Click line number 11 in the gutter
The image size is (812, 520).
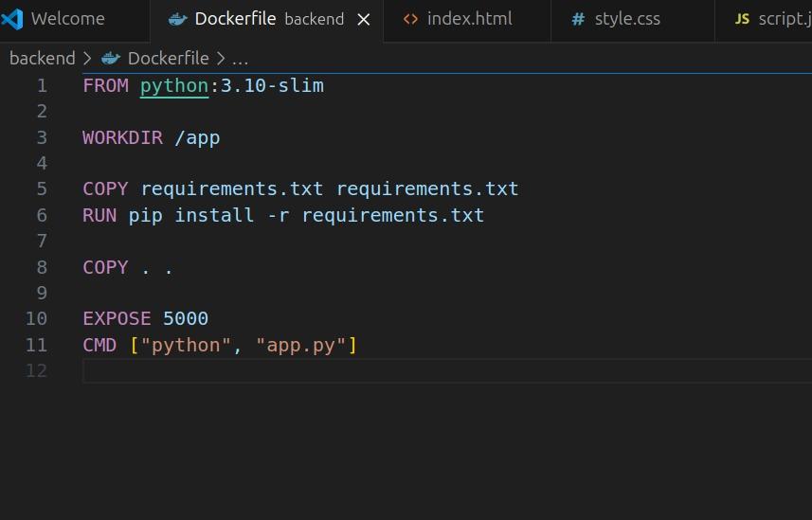click(37, 345)
